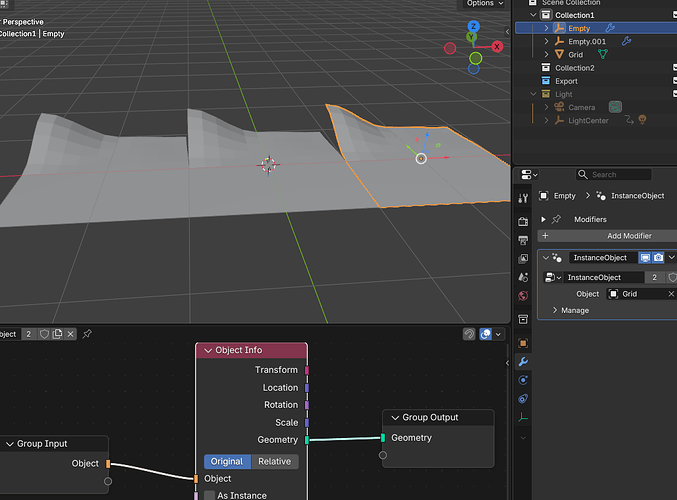677x500 pixels.
Task: Toggle modifier show in render
Action: pos(658,258)
